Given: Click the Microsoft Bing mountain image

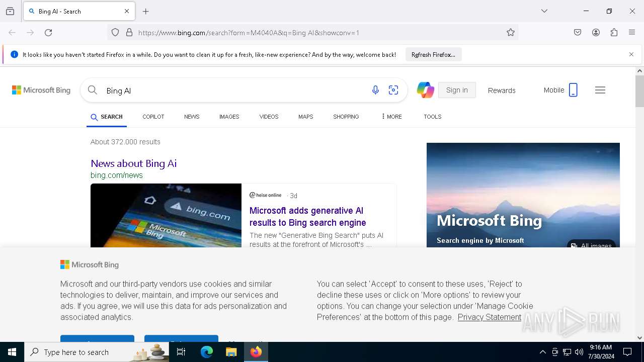Looking at the screenshot, I should coord(523,195).
